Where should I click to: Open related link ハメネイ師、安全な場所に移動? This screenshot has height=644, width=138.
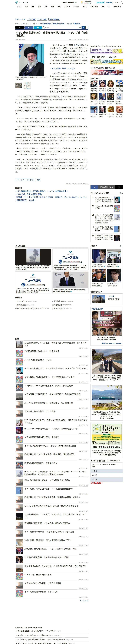coord(29,194)
